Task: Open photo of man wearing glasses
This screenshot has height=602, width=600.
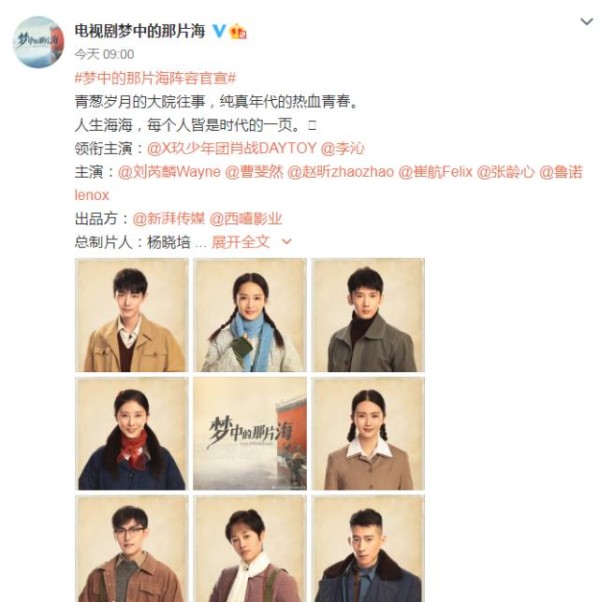Action: (132, 549)
